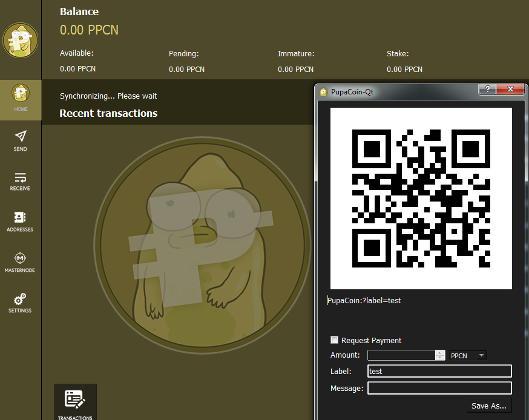Screen dimensions: 529x420
Task: Open the Transactions list button
Action: (75, 402)
